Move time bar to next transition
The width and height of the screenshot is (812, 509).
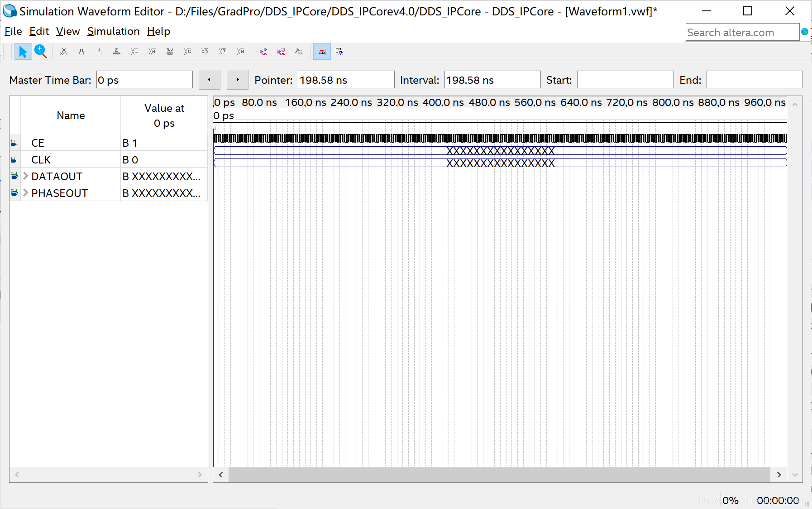238,80
